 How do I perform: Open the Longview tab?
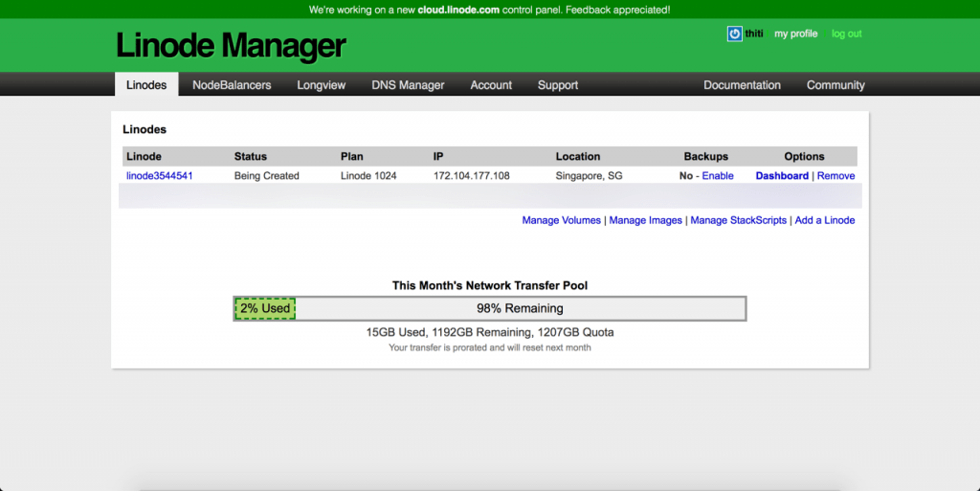tap(321, 85)
